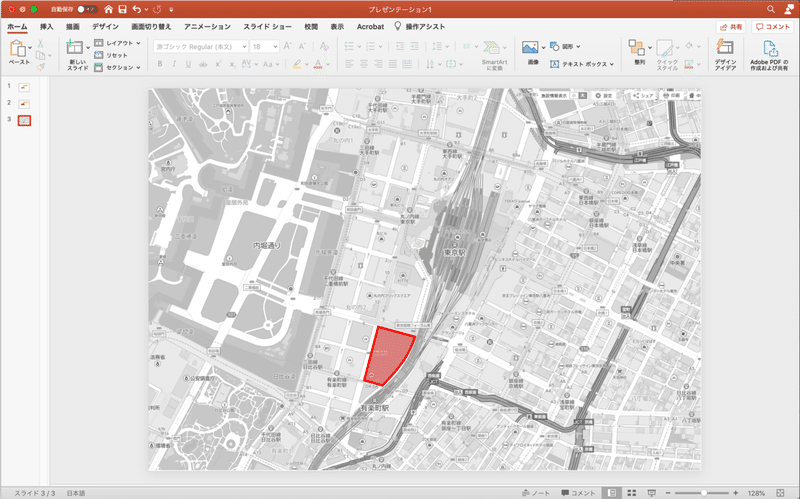Viewport: 800px width, 499px height.
Task: Click the コメント button in ribbon
Action: [772, 27]
